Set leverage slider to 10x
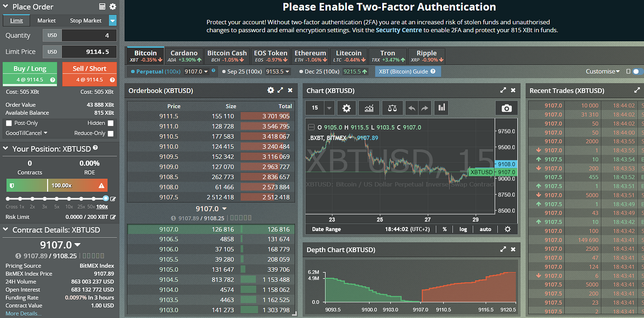 tap(69, 199)
